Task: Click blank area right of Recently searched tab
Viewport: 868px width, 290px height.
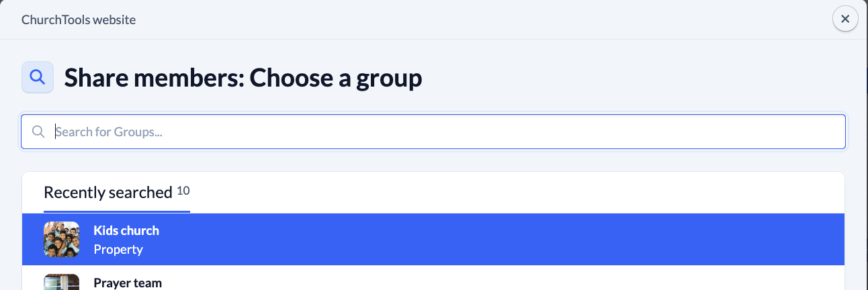Action: [511, 193]
